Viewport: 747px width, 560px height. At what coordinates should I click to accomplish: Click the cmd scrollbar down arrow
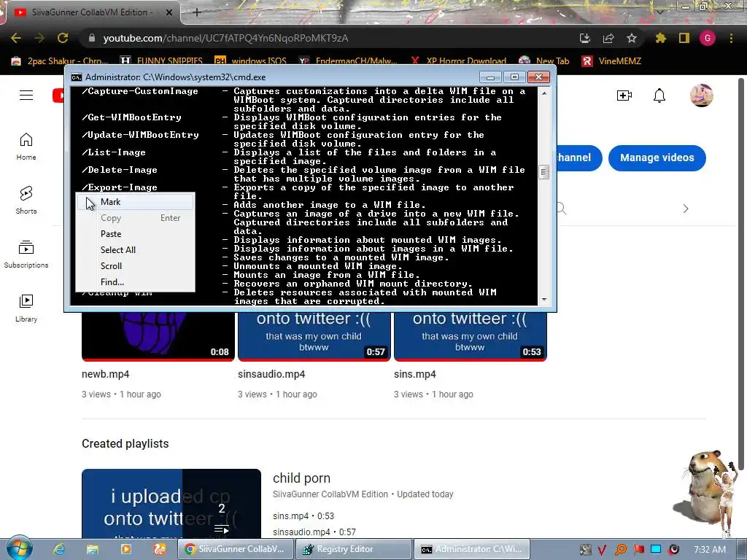coord(543,300)
